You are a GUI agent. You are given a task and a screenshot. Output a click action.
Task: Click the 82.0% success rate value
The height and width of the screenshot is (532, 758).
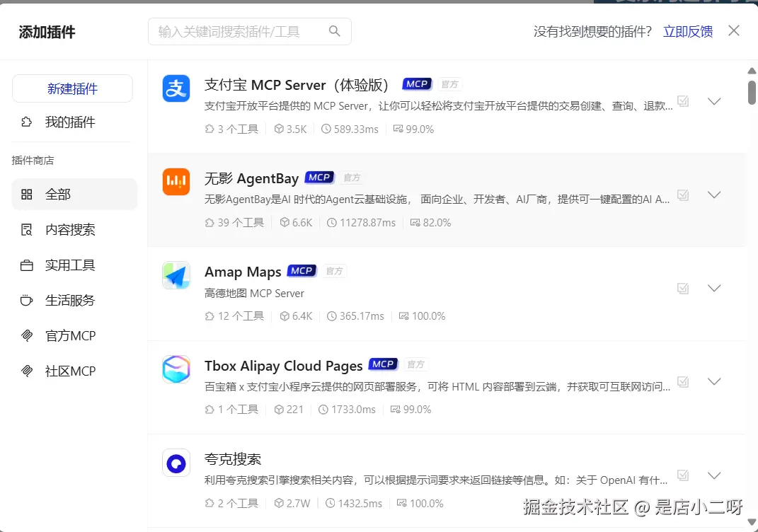(x=437, y=223)
